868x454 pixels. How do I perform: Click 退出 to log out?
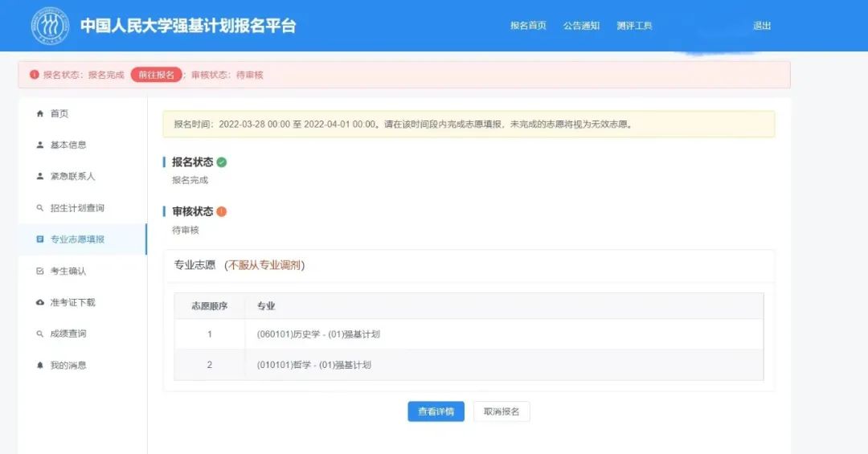pyautogui.click(x=762, y=26)
